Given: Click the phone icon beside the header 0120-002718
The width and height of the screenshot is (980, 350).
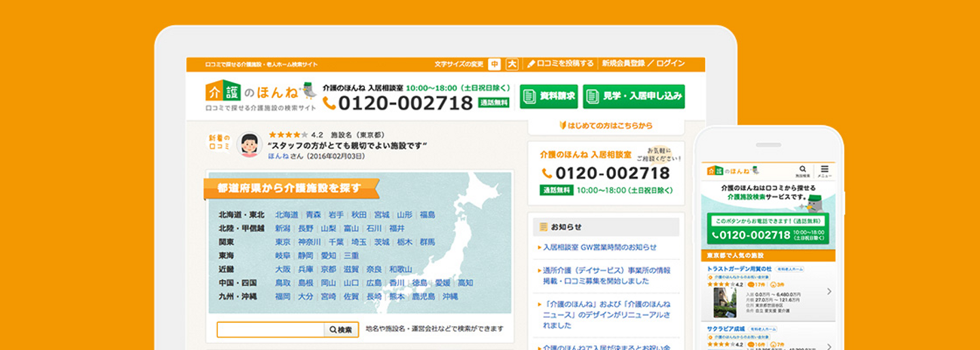Looking at the screenshot, I should [x=329, y=103].
